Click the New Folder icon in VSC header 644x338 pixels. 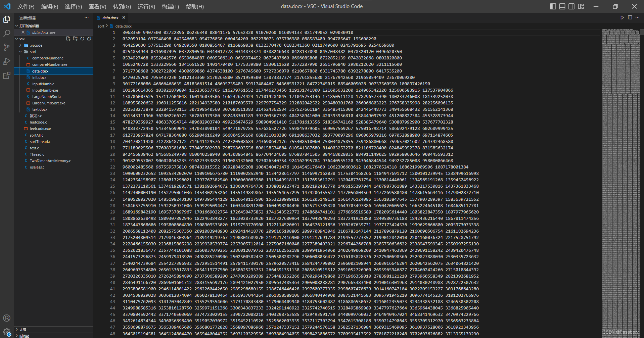[75, 39]
